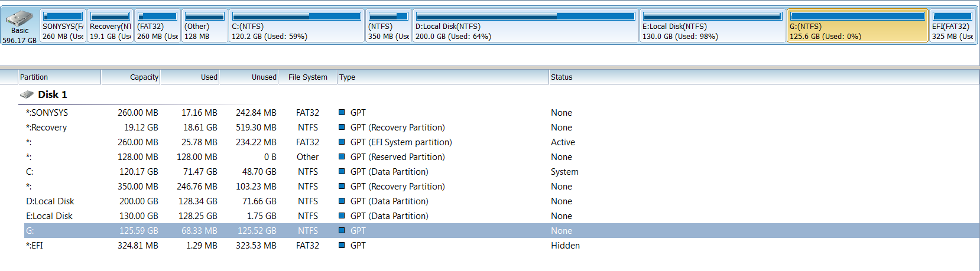The height and width of the screenshot is (271, 980).
Task: Select the SONYSYS block in disk map
Action: click(63, 31)
